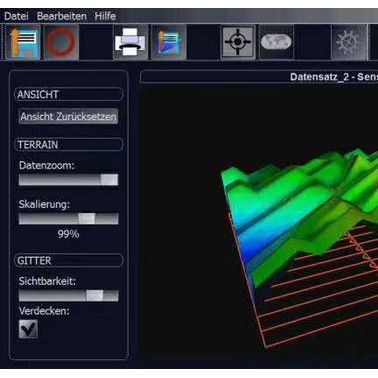Open settings via the gear icon
Image resolution: width=378 pixels, height=378 pixels.
point(349,42)
